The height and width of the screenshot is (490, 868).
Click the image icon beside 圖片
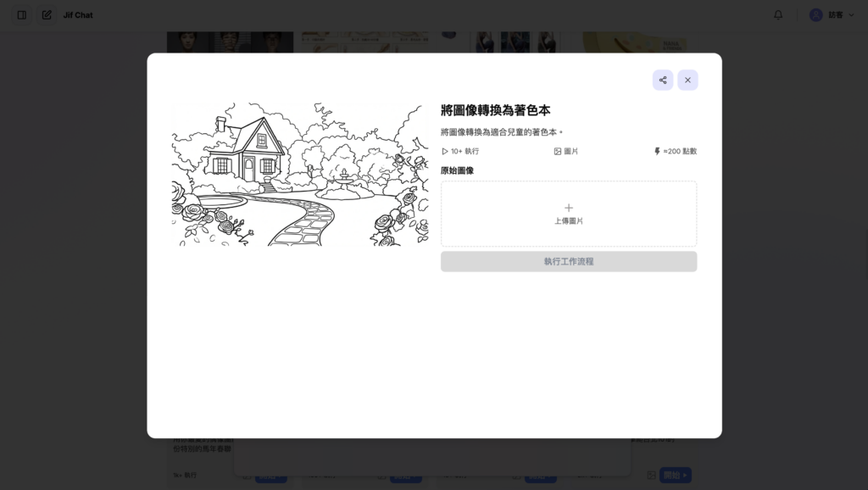(x=558, y=151)
